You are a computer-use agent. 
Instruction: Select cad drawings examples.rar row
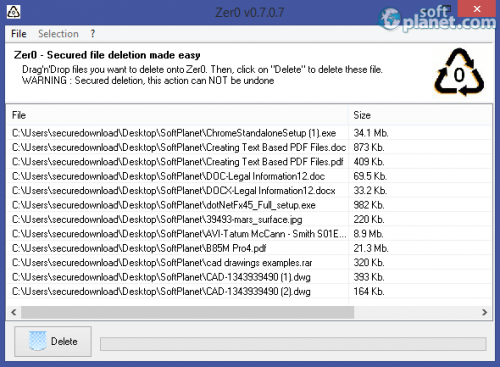[x=249, y=263]
